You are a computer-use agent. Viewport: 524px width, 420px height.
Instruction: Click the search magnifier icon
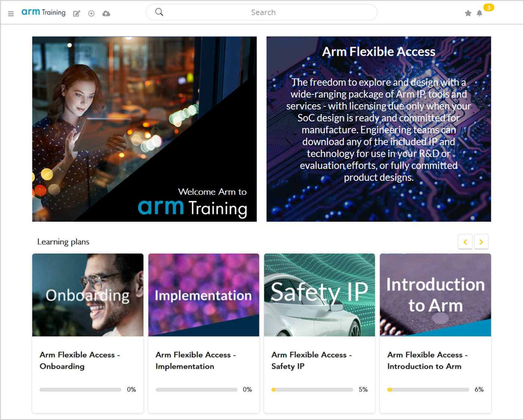(159, 12)
